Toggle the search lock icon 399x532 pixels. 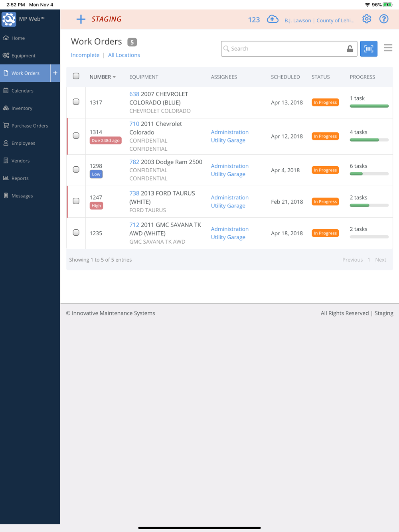point(350,49)
